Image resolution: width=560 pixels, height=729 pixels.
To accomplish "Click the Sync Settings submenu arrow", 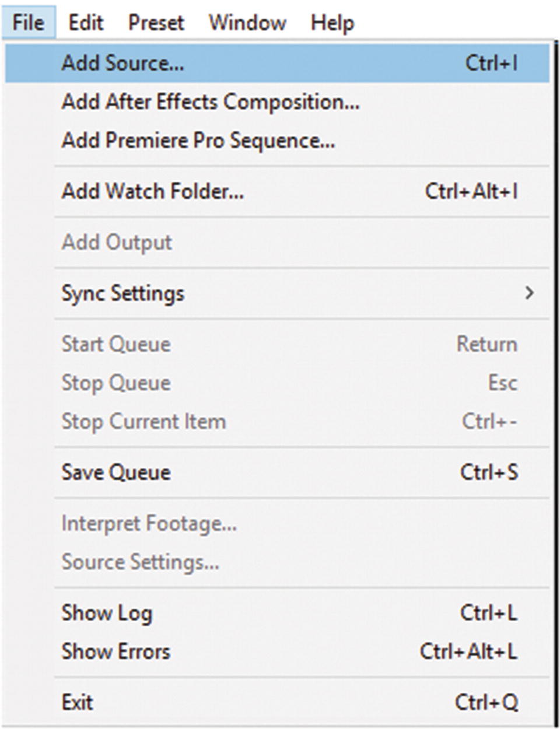I will pyautogui.click(x=529, y=293).
